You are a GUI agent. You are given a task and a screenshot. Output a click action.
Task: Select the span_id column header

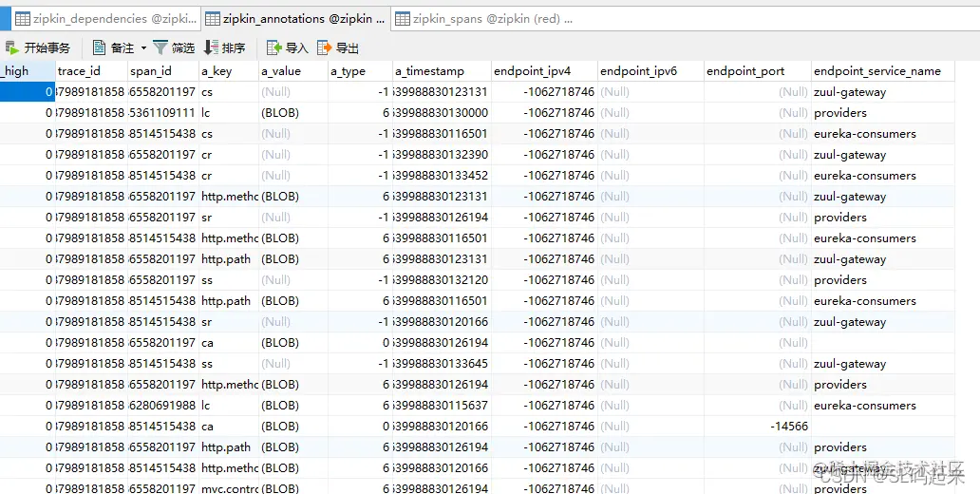point(163,71)
